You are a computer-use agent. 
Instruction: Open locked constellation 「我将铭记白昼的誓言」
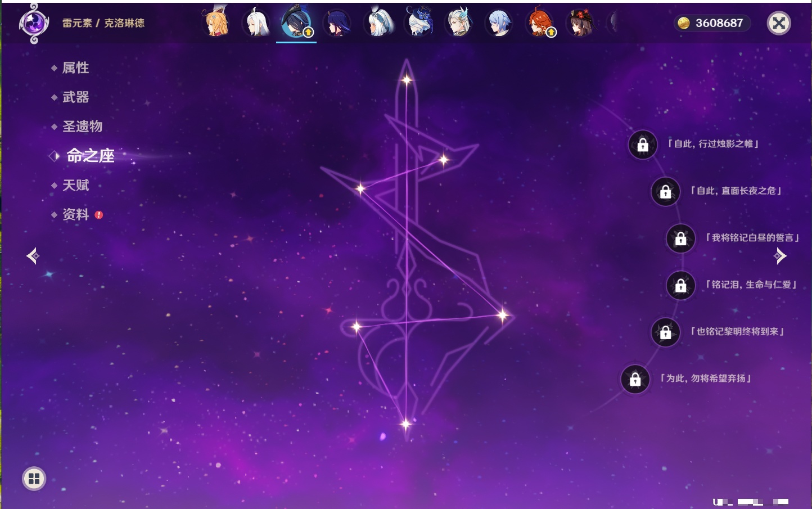tap(680, 238)
